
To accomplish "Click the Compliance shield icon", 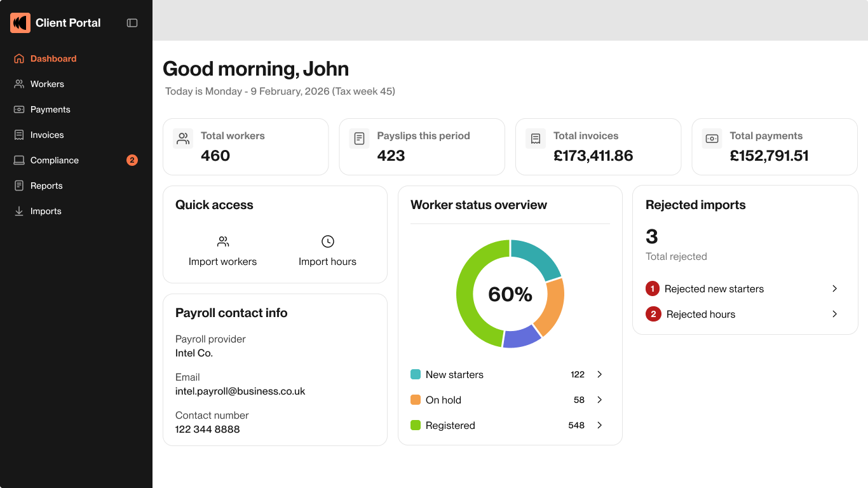I will [x=18, y=160].
